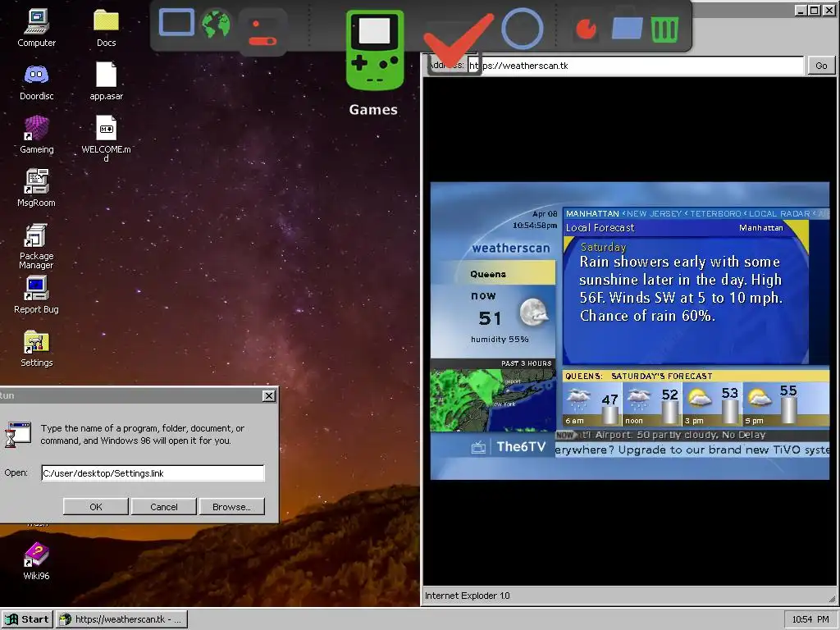Screen dimensions: 840x630
Task: Launch the Report Bug desktop shortcut
Action: tap(36, 294)
